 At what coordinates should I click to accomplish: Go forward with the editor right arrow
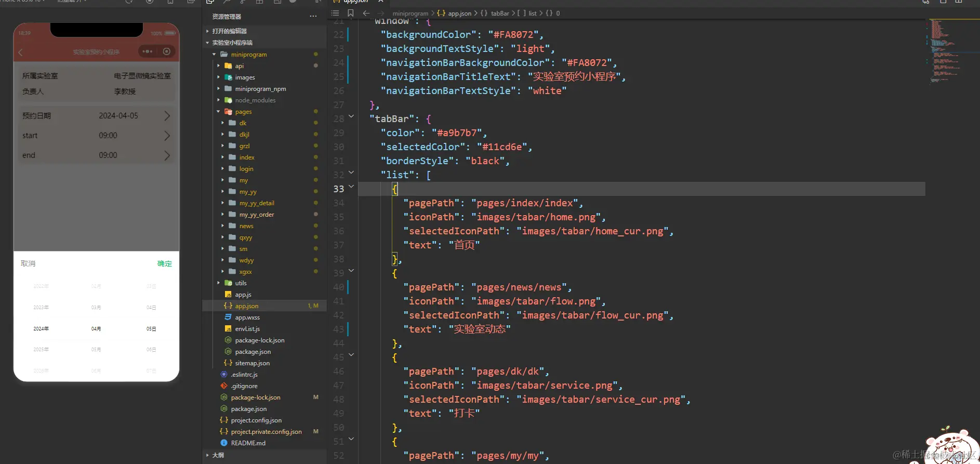coord(381,13)
